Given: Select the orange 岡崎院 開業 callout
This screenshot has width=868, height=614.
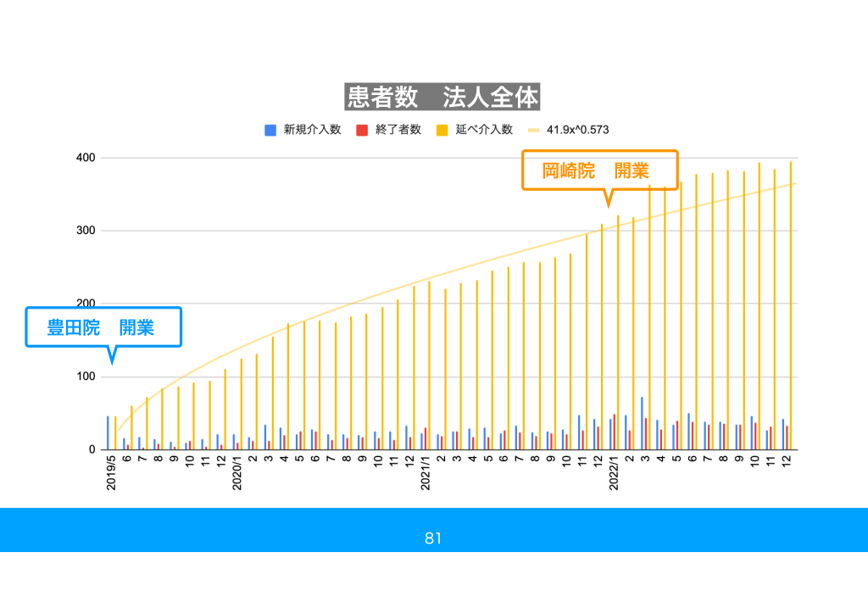Looking at the screenshot, I should (598, 170).
